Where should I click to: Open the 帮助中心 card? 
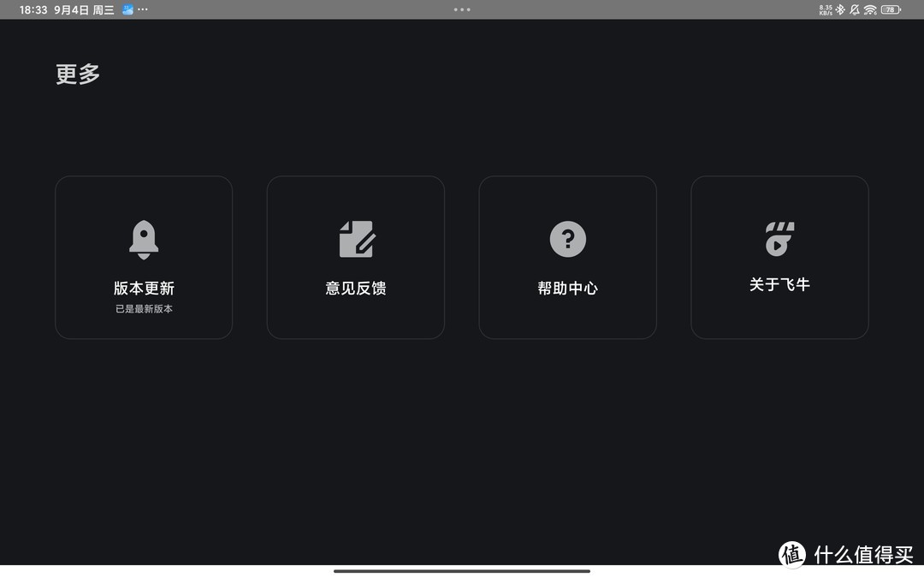click(567, 256)
